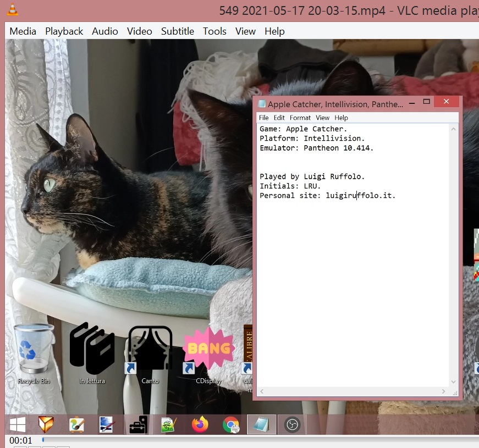The height and width of the screenshot is (448, 479).
Task: Click the VLC seek bar position handle
Action: click(x=43, y=439)
